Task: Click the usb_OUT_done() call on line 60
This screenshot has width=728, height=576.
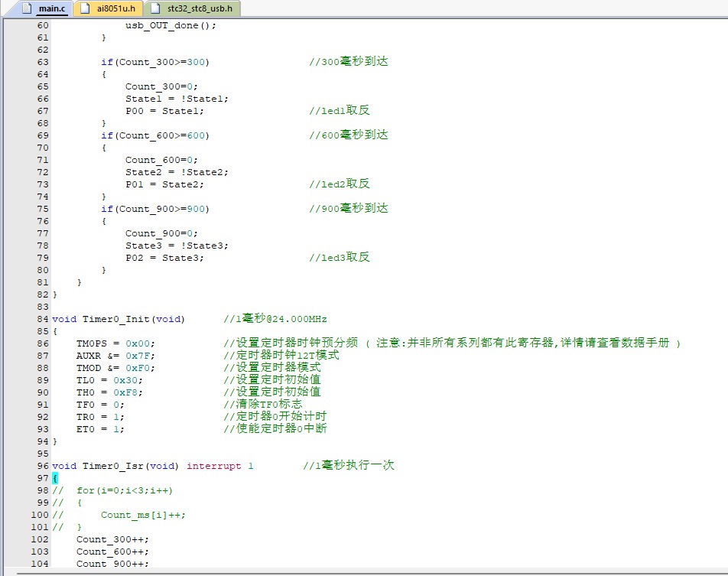Action: click(x=171, y=25)
